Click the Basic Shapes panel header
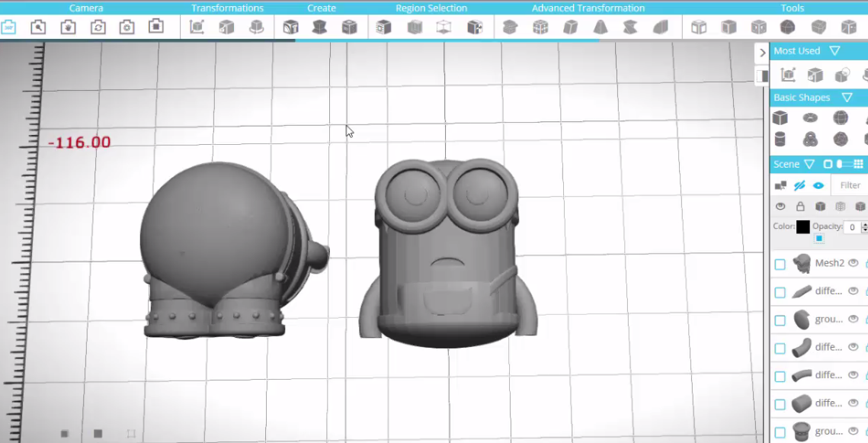 click(x=802, y=98)
